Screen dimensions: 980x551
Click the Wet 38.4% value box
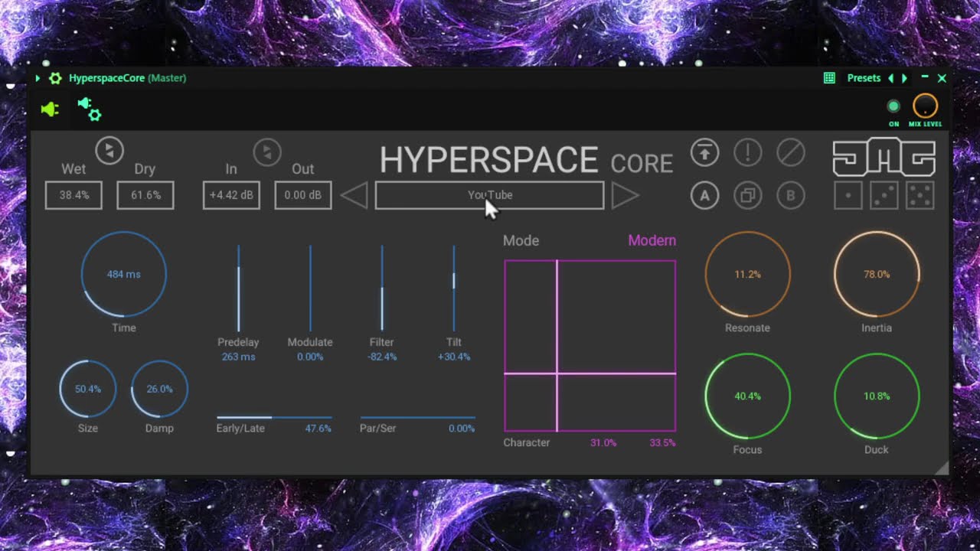pos(73,195)
